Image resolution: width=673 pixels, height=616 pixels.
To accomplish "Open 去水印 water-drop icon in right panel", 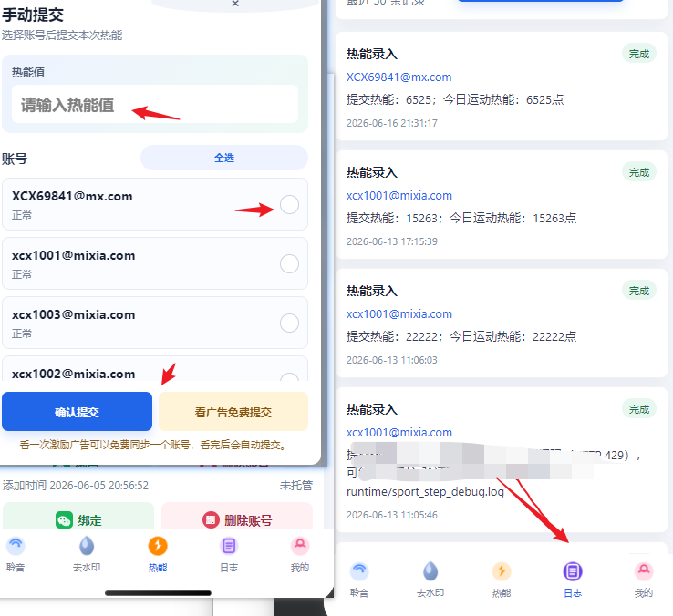I will click(x=430, y=571).
